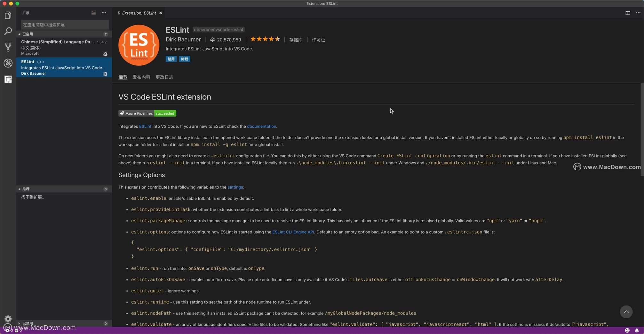
Task: Open the Explorer view in activity bar
Action: point(8,15)
